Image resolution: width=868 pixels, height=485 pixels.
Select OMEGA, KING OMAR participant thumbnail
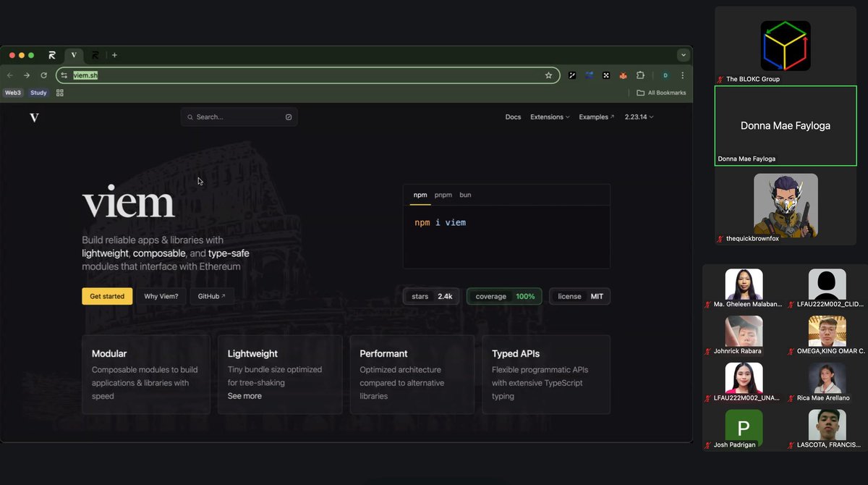pos(827,332)
